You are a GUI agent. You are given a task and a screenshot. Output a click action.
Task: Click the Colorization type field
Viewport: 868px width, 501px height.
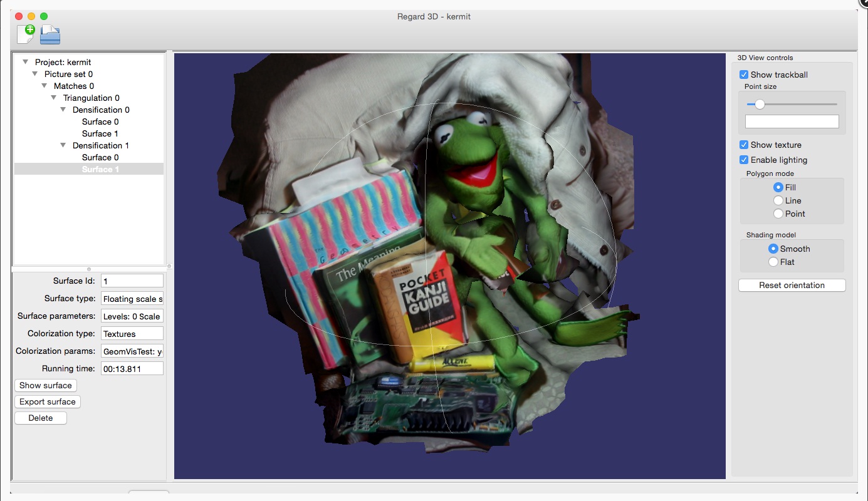click(132, 334)
